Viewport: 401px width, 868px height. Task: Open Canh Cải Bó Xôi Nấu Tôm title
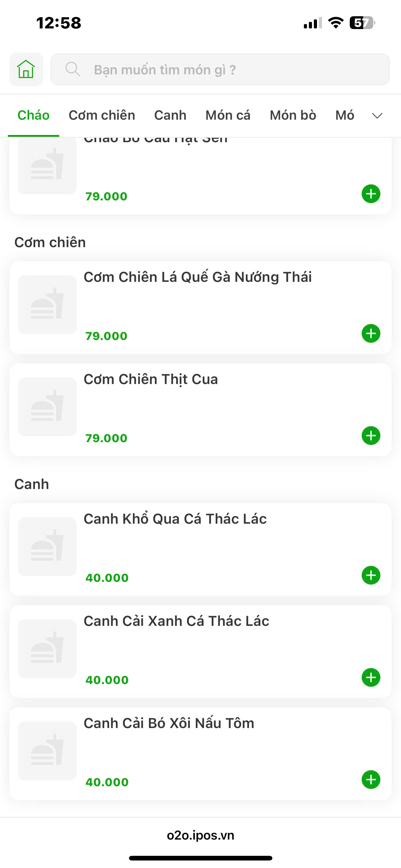169,723
